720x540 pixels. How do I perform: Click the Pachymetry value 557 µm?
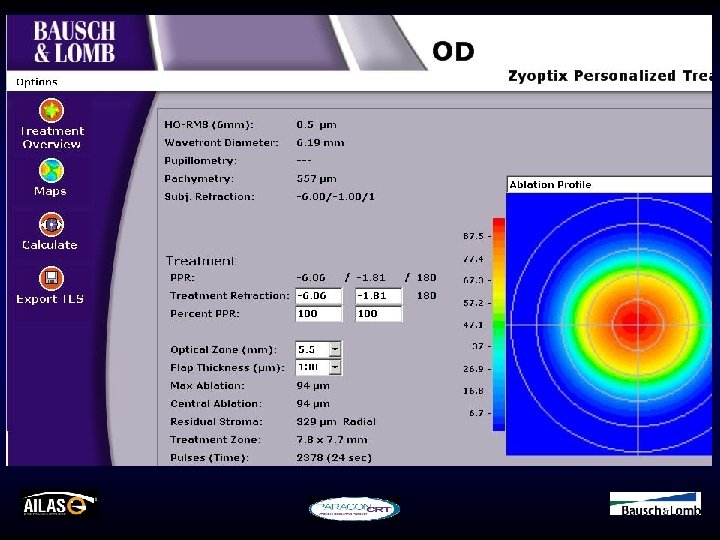pos(316,179)
